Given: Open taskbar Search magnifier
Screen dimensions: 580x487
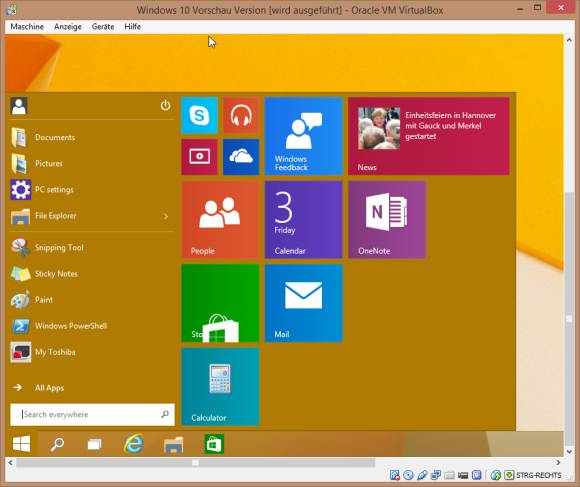Looking at the screenshot, I should [x=57, y=444].
